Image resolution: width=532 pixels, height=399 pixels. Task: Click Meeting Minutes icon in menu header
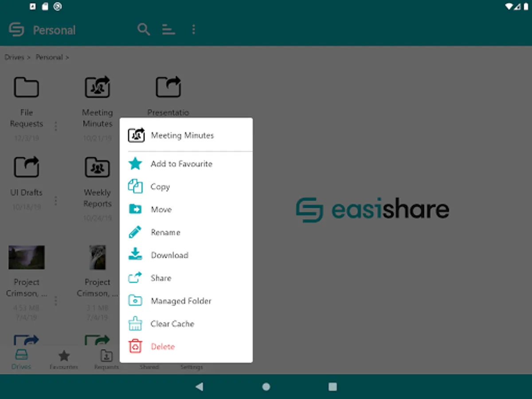tap(137, 135)
